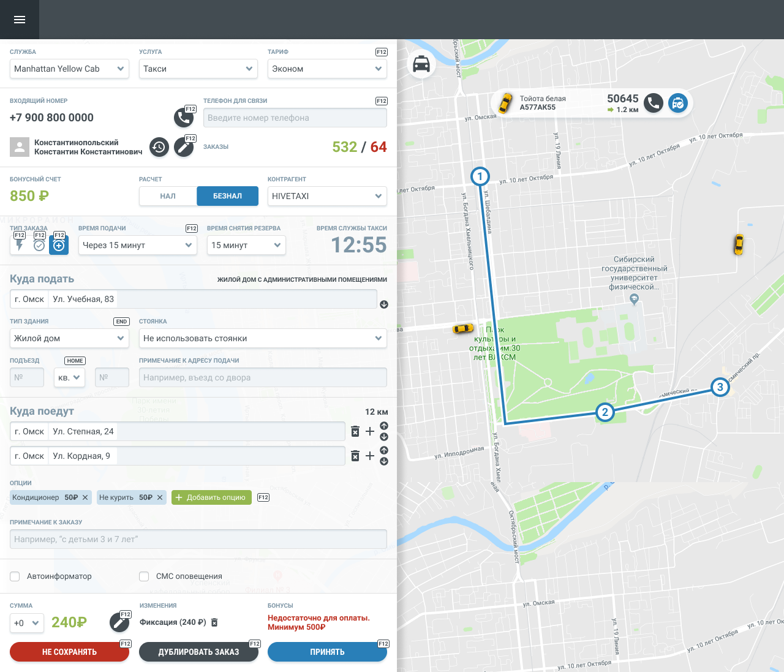Open client order history icon
The height and width of the screenshot is (672, 784).
[x=159, y=147]
